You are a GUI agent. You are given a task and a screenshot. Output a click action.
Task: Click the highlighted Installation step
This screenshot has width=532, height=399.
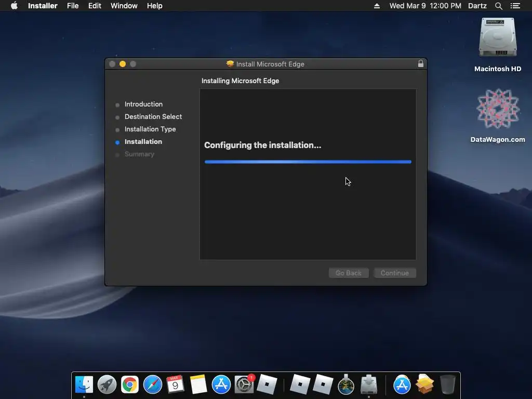(143, 142)
